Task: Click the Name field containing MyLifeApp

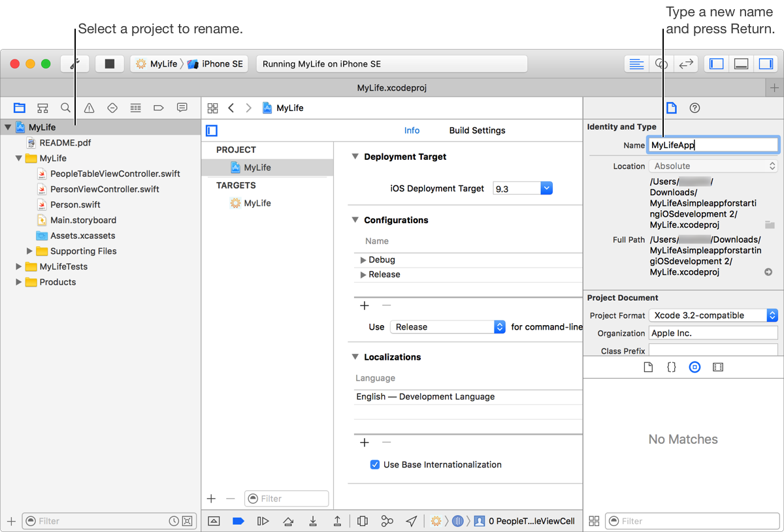Action: point(713,146)
